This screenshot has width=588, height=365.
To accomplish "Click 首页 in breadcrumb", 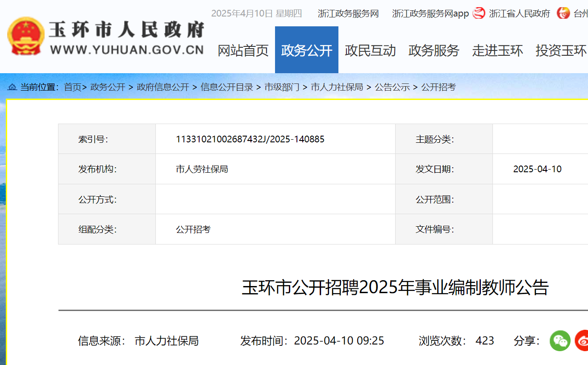I will (72, 87).
